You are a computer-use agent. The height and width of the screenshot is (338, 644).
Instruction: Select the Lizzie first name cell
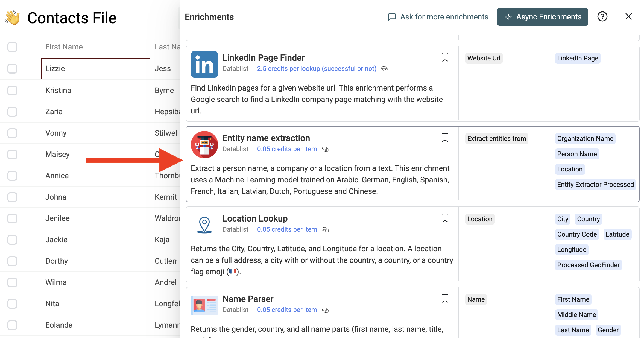(95, 69)
